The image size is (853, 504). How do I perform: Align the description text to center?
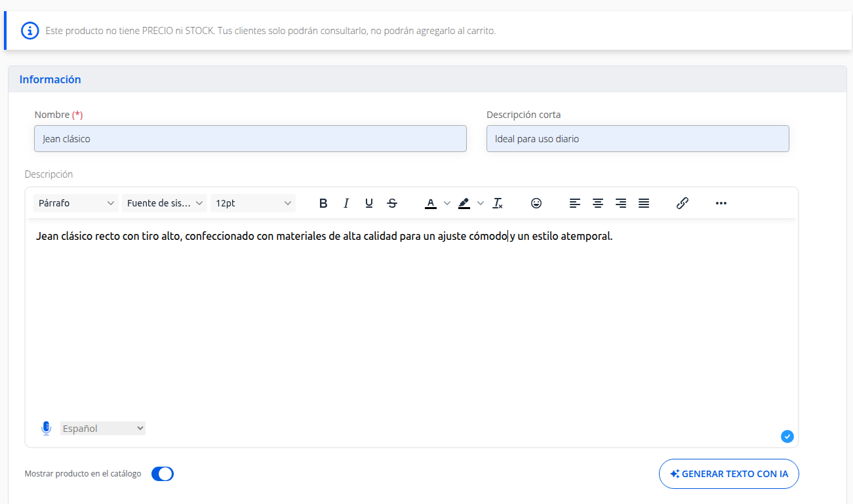point(598,203)
